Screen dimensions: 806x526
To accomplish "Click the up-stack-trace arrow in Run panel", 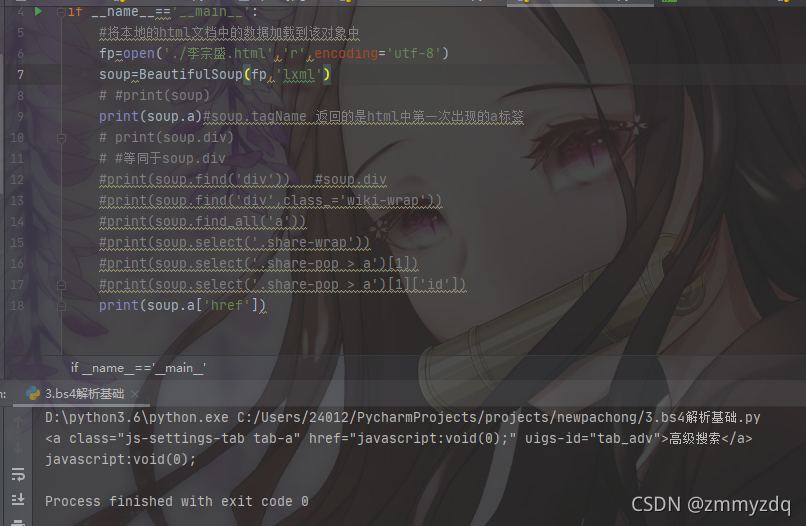I will click(18, 422).
